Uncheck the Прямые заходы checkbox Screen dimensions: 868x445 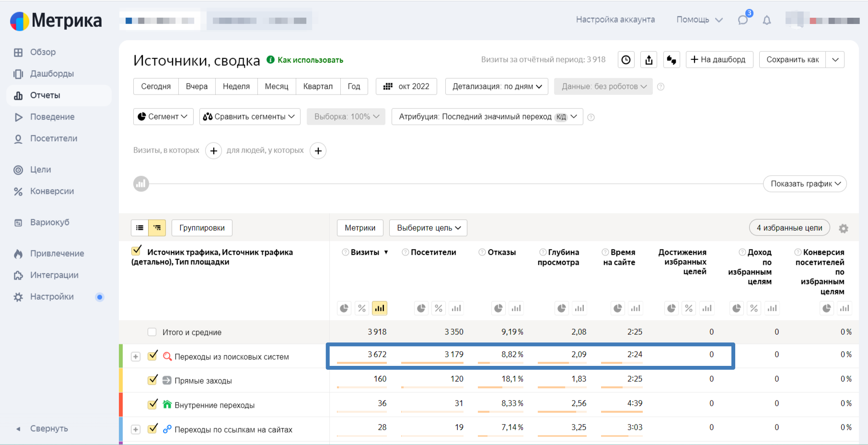153,380
